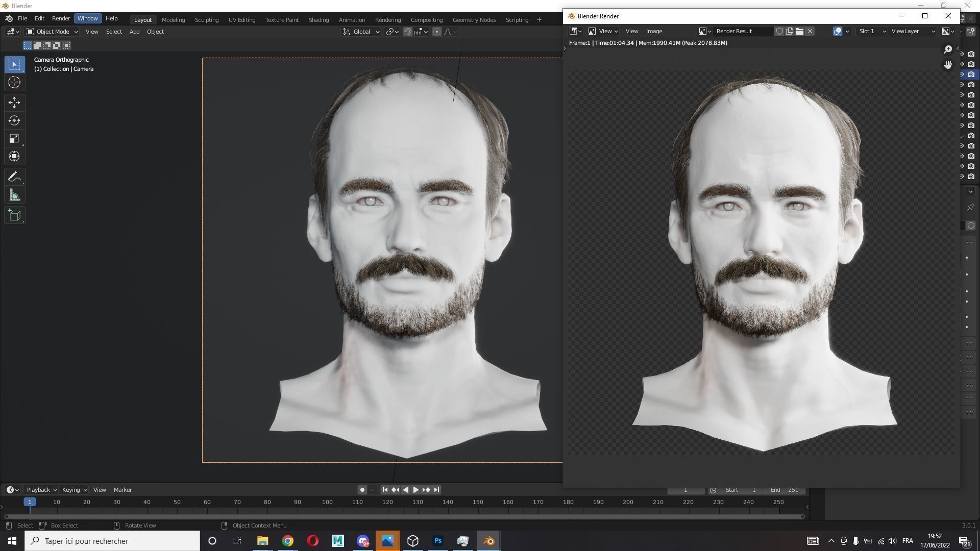Select the Add Cube tool

click(14, 215)
